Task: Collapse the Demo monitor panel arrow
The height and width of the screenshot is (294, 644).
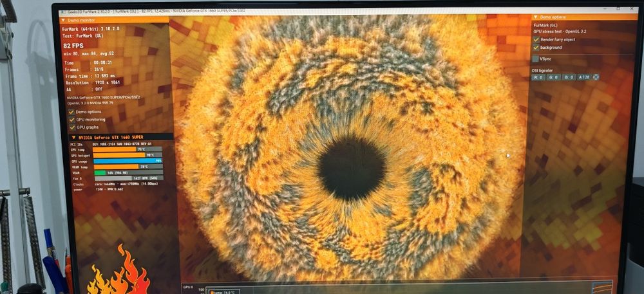Action: click(64, 20)
